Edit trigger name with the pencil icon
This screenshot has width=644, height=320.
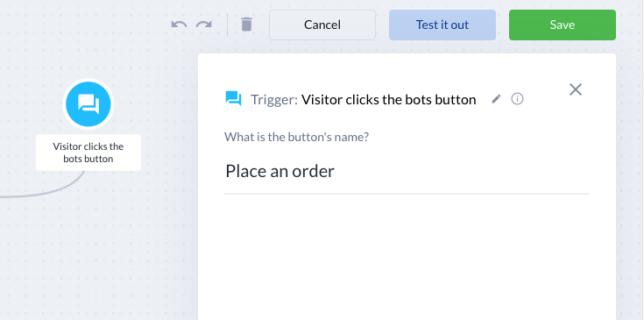[x=497, y=99]
